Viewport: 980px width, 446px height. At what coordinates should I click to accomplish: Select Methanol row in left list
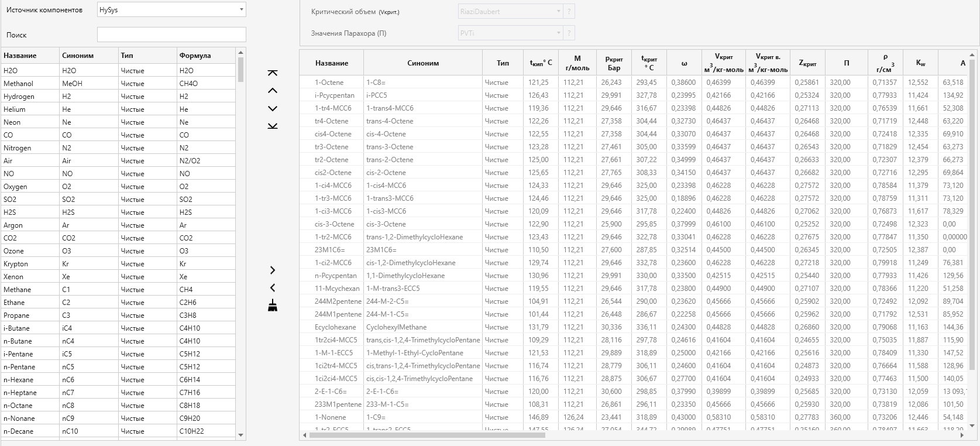coord(118,83)
